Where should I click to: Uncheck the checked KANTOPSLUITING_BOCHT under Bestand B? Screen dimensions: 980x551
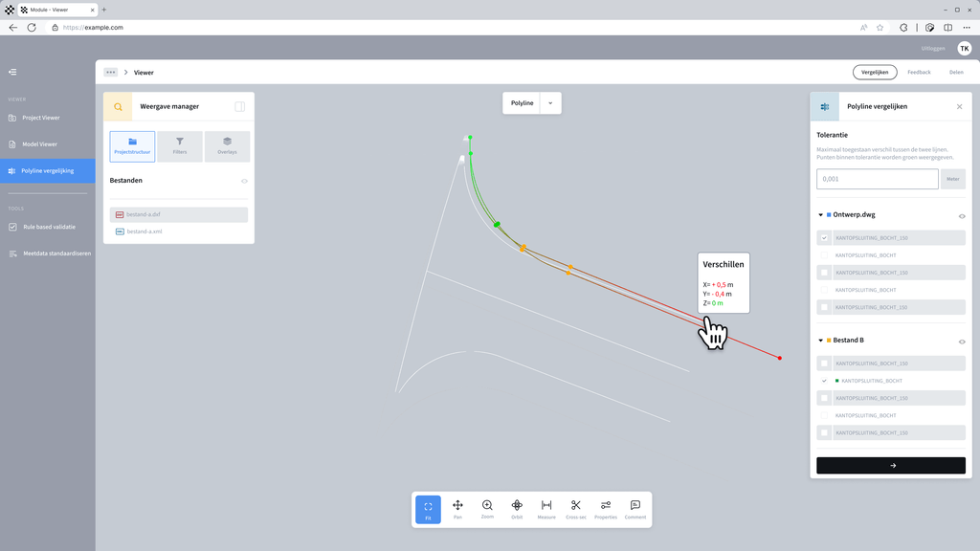[824, 381]
